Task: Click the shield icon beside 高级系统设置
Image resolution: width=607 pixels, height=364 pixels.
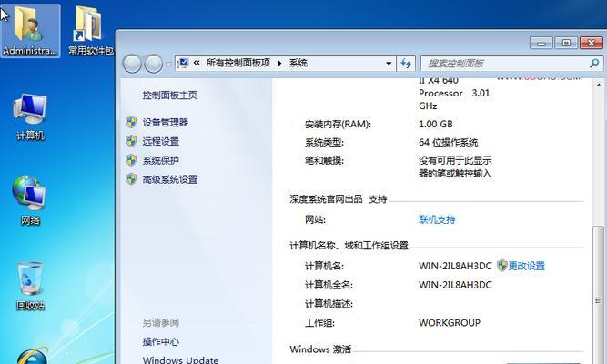Action: click(x=131, y=179)
